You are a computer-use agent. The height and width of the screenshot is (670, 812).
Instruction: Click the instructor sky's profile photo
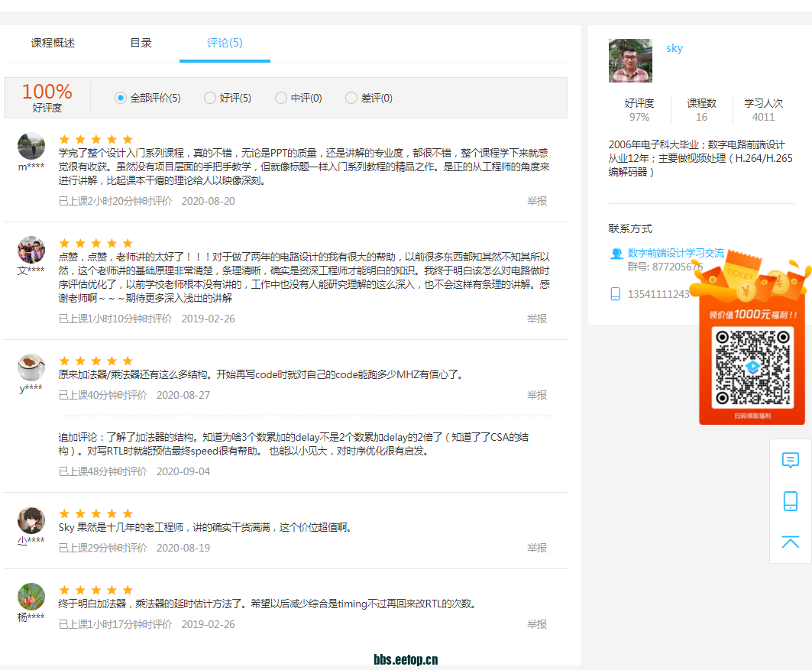(x=630, y=60)
